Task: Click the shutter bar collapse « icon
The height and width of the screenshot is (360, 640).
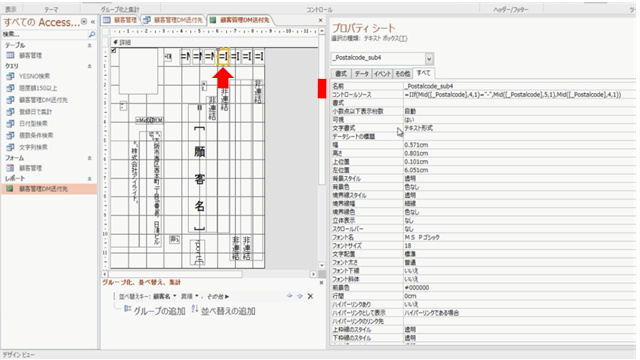Action: pos(93,22)
